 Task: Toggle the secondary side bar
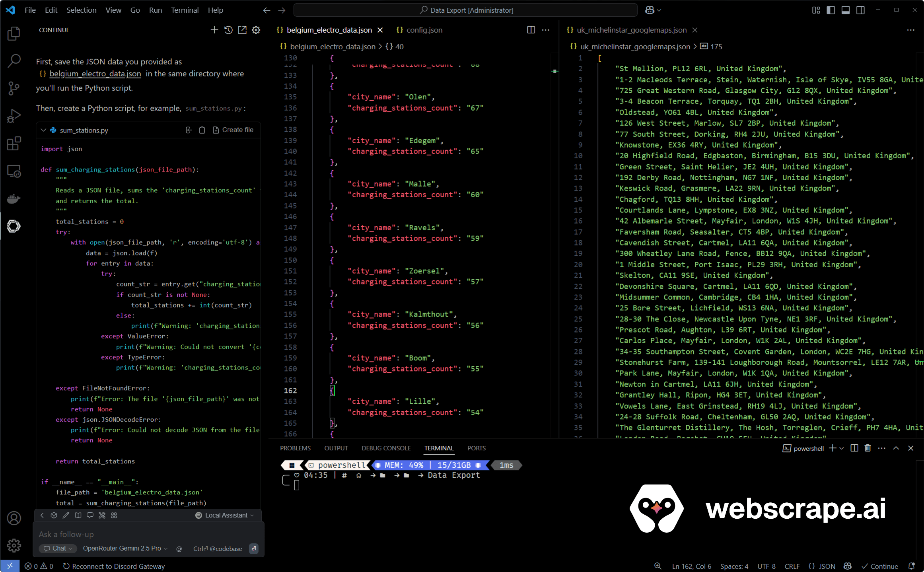(860, 10)
